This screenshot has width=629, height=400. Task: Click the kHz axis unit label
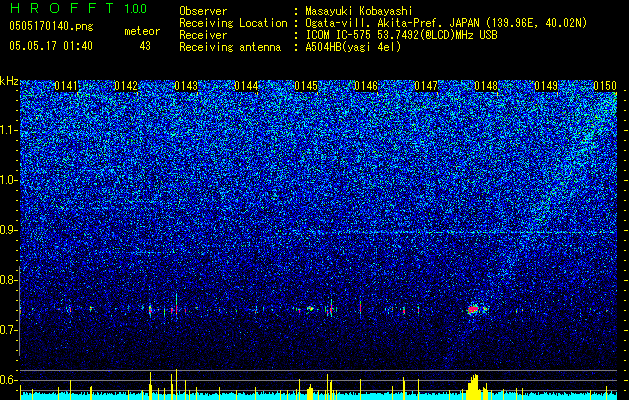point(9,81)
